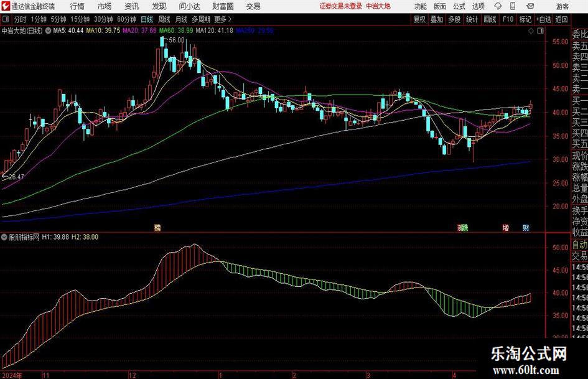
Task: Click the 通达信 app logo icon
Action: [6, 6]
